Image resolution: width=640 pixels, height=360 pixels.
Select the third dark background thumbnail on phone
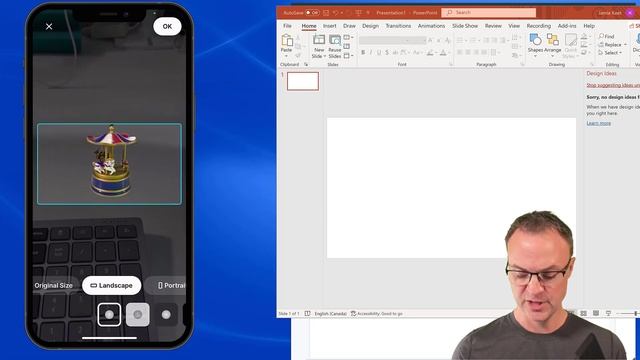pos(166,315)
